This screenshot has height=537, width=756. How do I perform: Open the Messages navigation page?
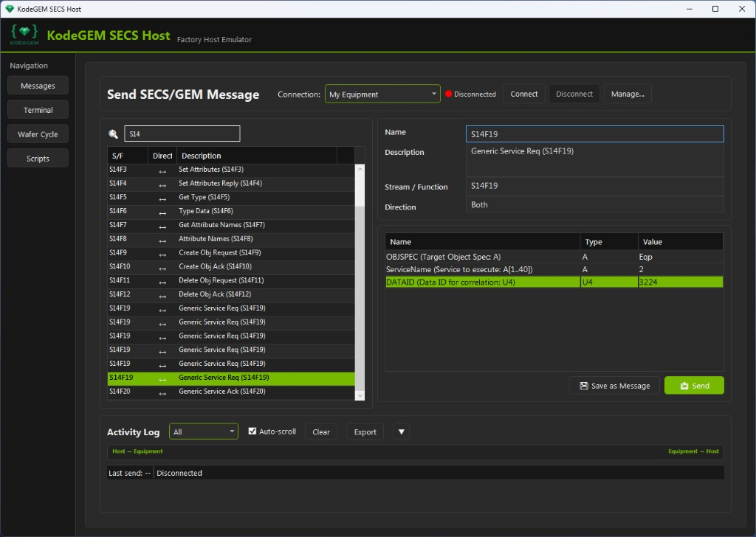click(x=38, y=86)
